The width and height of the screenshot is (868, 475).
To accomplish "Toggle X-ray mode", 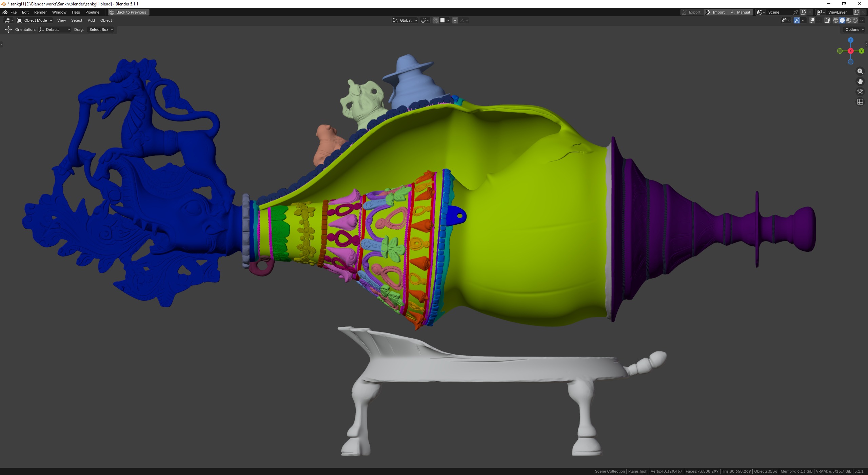I will 827,20.
